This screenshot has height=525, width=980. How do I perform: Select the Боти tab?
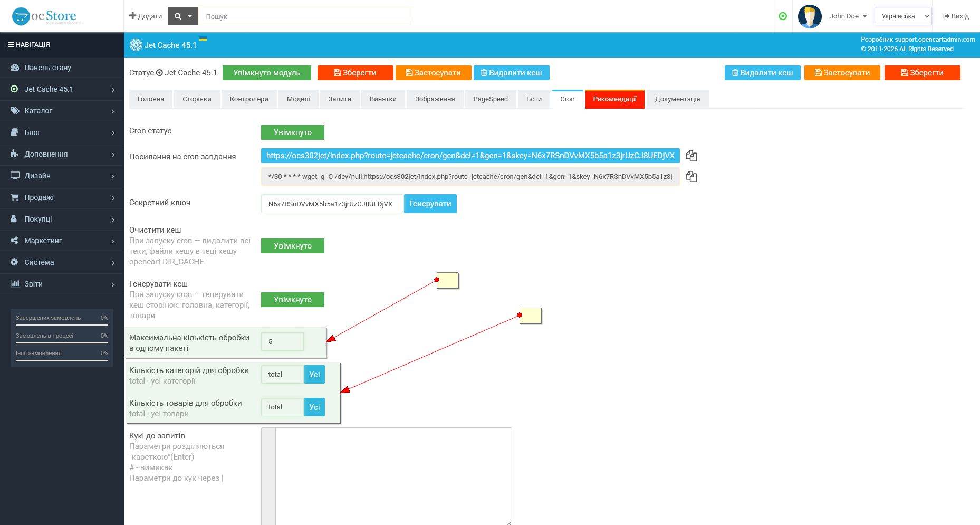pyautogui.click(x=534, y=99)
